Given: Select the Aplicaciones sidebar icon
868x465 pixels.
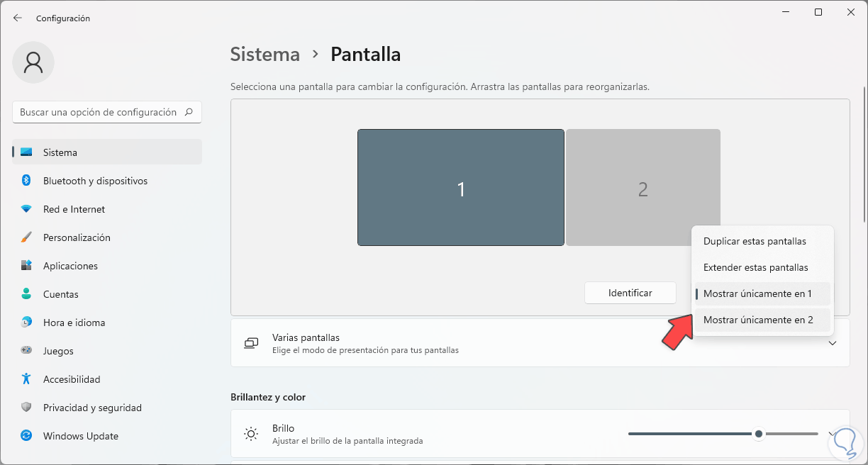Looking at the screenshot, I should tap(26, 266).
